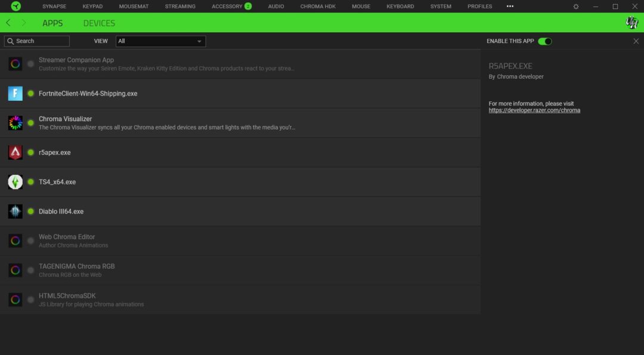Switch to the DEVICES tab
This screenshot has height=355, width=644.
[98, 23]
